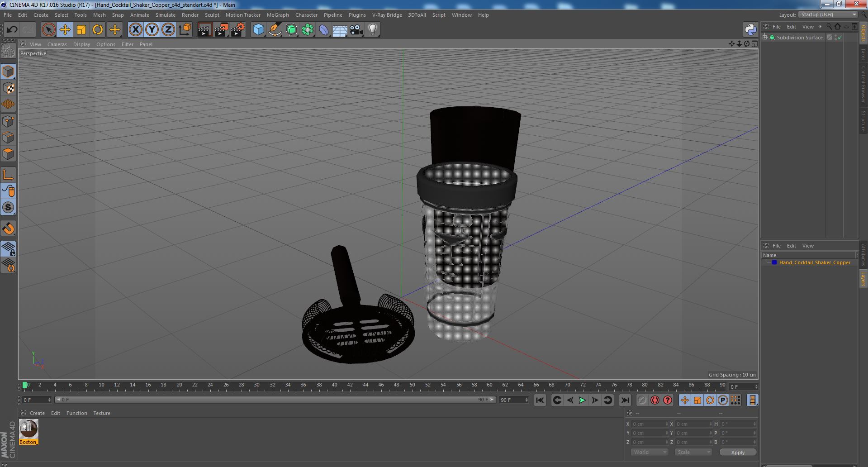Open the Render to Picture Viewer icon
The image size is (868, 467).
(x=221, y=30)
